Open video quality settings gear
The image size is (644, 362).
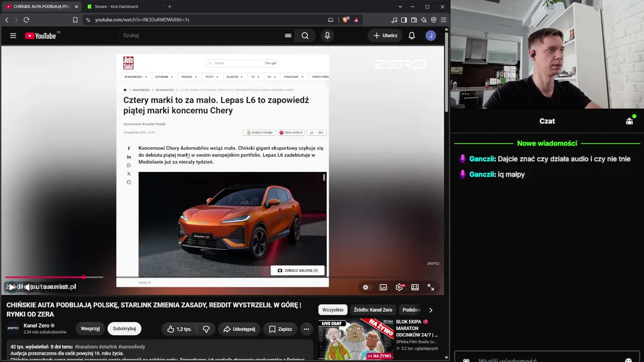point(399,287)
